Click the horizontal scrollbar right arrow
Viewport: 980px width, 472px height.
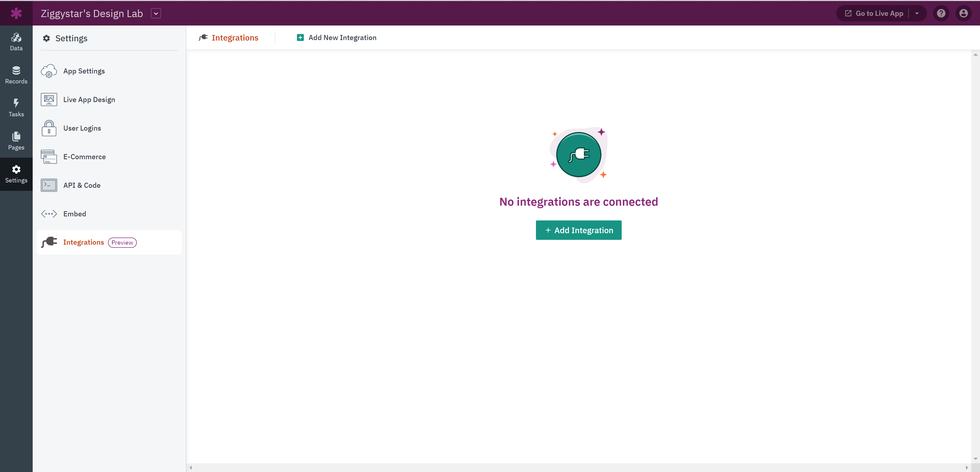[x=967, y=467]
